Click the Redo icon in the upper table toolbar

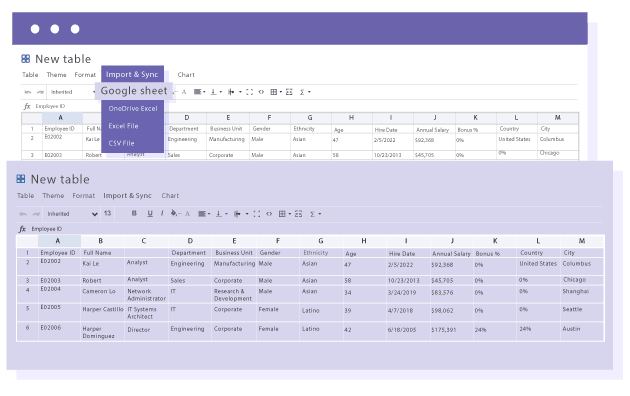coord(40,92)
